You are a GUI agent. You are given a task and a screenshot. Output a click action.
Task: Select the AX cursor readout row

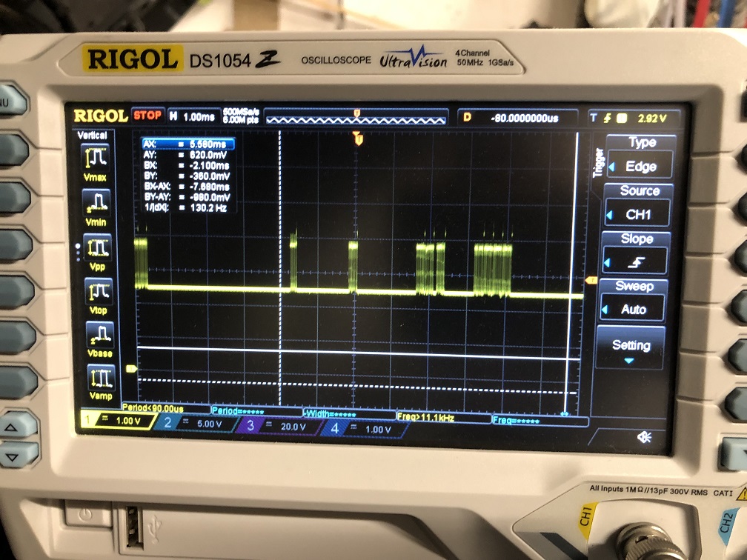pos(188,144)
